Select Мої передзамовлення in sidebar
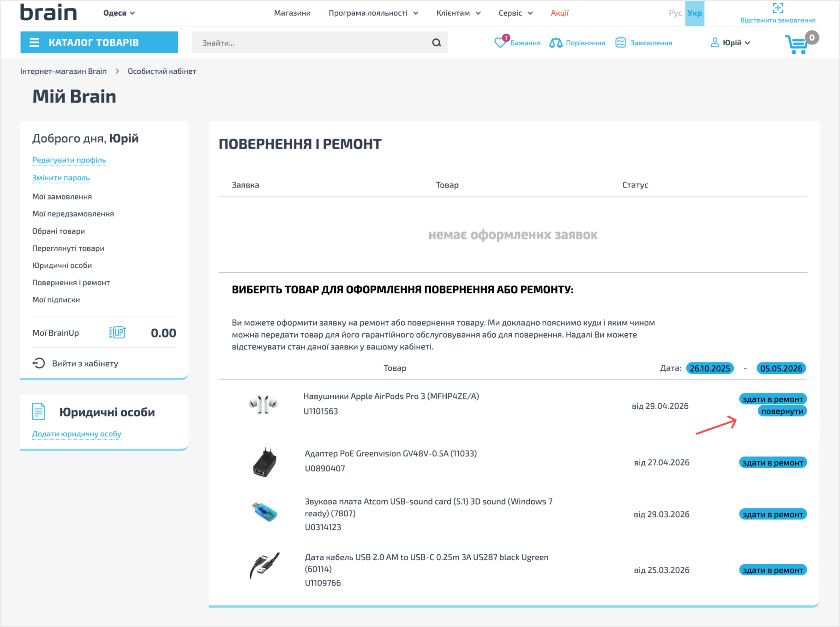The image size is (840, 627). click(x=73, y=214)
